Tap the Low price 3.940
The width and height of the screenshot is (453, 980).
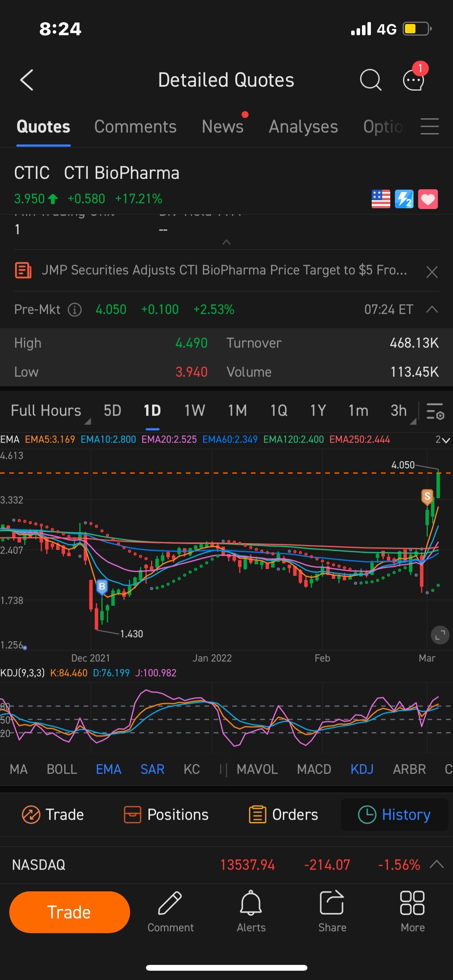191,372
